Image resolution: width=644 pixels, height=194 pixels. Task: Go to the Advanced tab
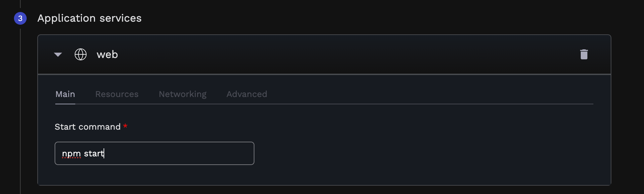(x=247, y=94)
